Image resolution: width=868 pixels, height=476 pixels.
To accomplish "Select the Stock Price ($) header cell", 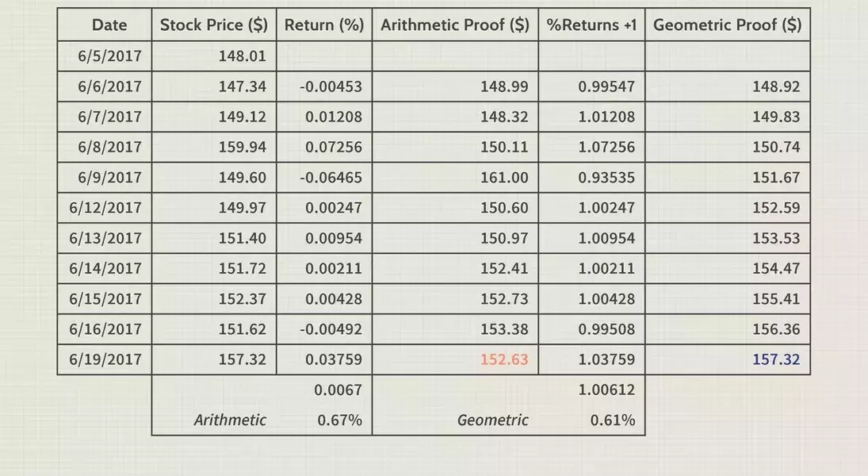I will pos(214,25).
